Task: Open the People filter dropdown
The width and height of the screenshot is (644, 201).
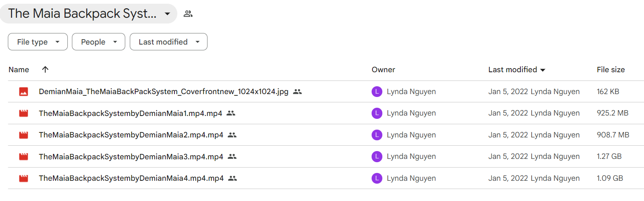Action: coord(98,42)
